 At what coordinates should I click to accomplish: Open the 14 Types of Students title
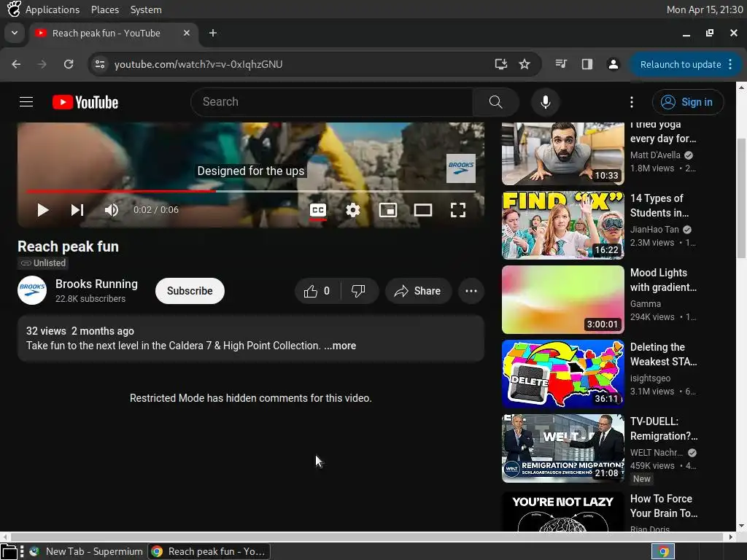pyautogui.click(x=659, y=205)
